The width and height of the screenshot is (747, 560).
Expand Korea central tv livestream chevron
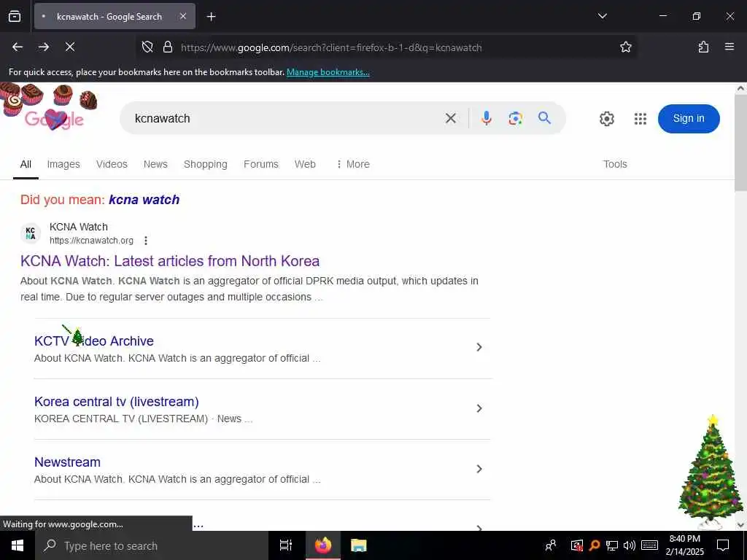point(479,408)
